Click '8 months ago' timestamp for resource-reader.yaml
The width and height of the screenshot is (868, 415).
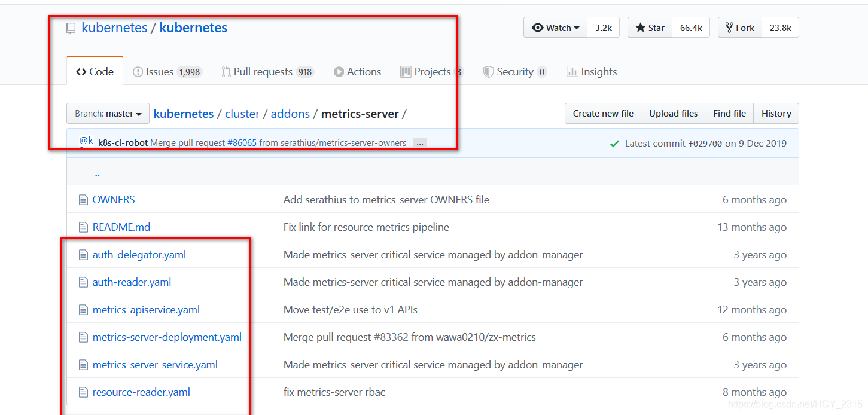pyautogui.click(x=755, y=392)
